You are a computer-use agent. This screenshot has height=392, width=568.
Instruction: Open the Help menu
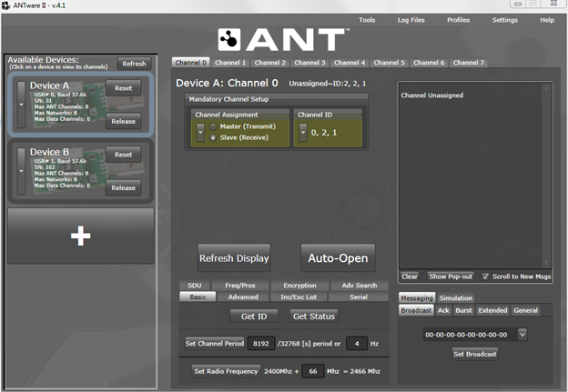(x=547, y=20)
